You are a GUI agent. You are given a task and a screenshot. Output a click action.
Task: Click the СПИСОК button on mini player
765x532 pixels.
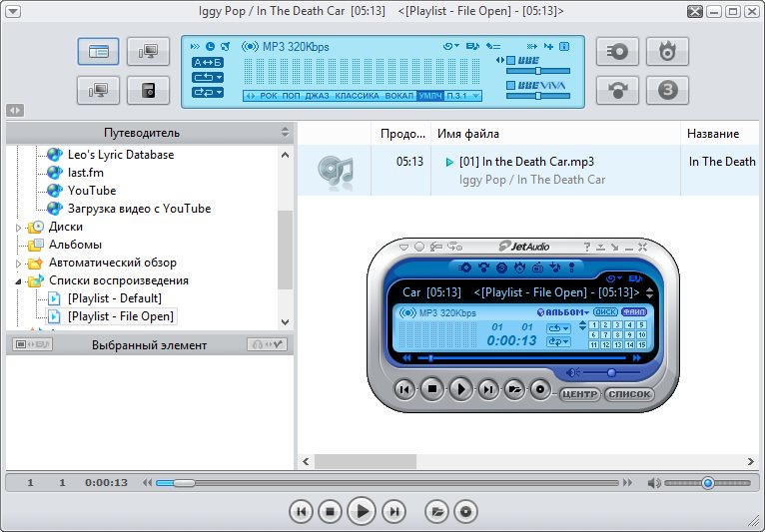click(629, 394)
